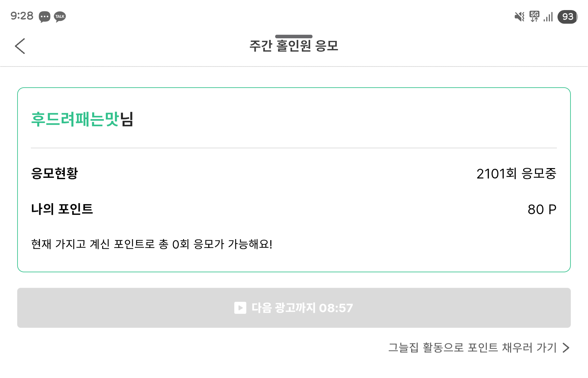Tap the 나의 포인트 label
The width and height of the screenshot is (588, 378).
coord(62,209)
